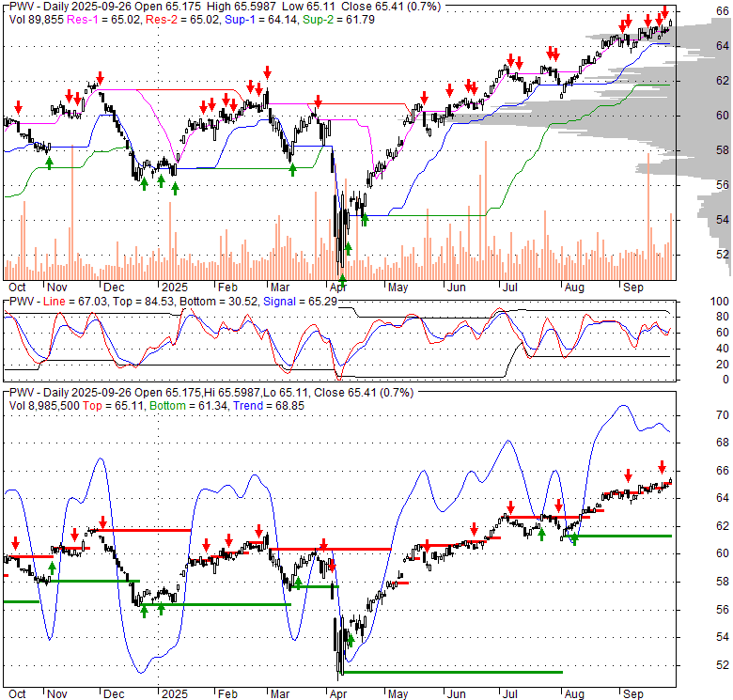Image resolution: width=733 pixels, height=700 pixels.
Task: Click the Res-2 = 65.02 legend label
Action: coord(183,20)
